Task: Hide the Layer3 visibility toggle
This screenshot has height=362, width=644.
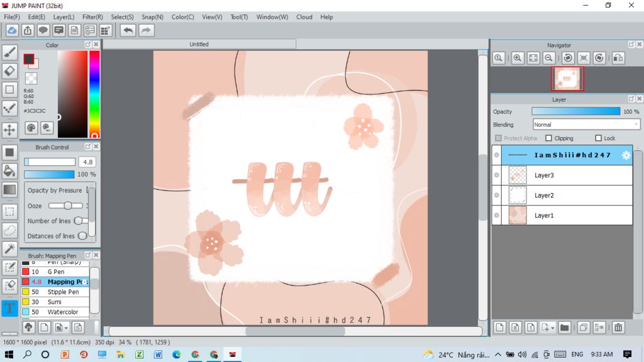Action: (x=497, y=175)
